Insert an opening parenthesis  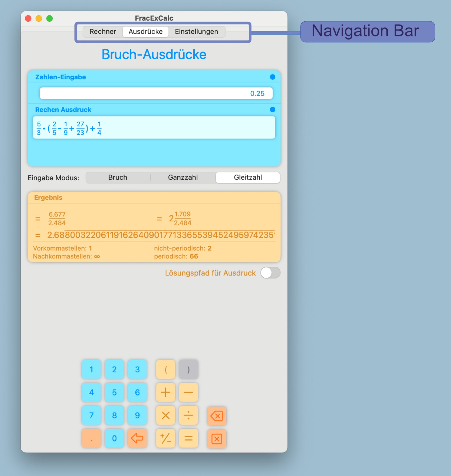pos(165,369)
